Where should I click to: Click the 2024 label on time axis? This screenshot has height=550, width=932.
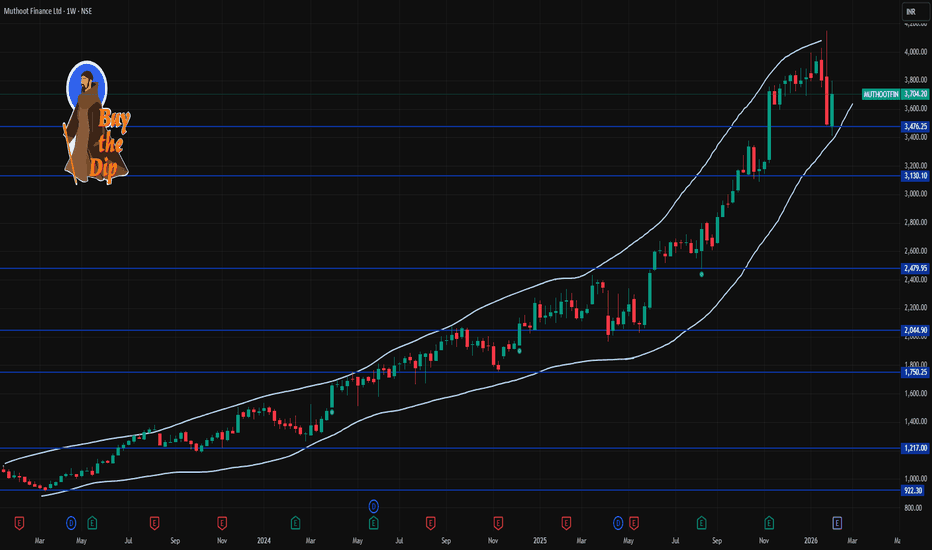point(264,540)
